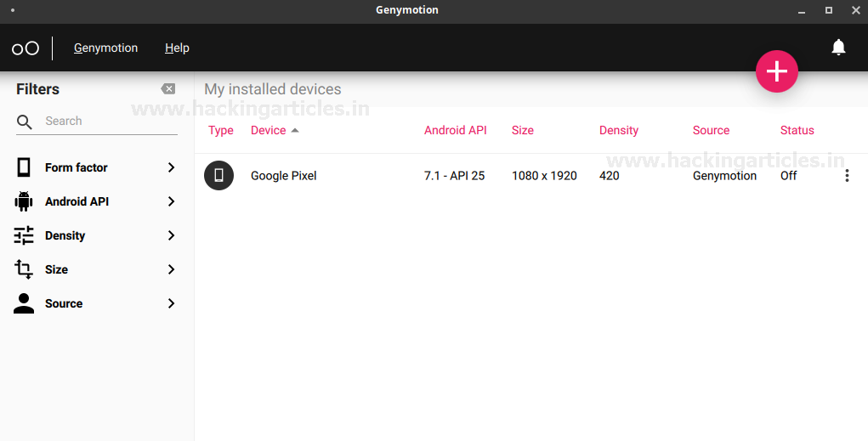Sort devices by the Device column

tap(269, 130)
